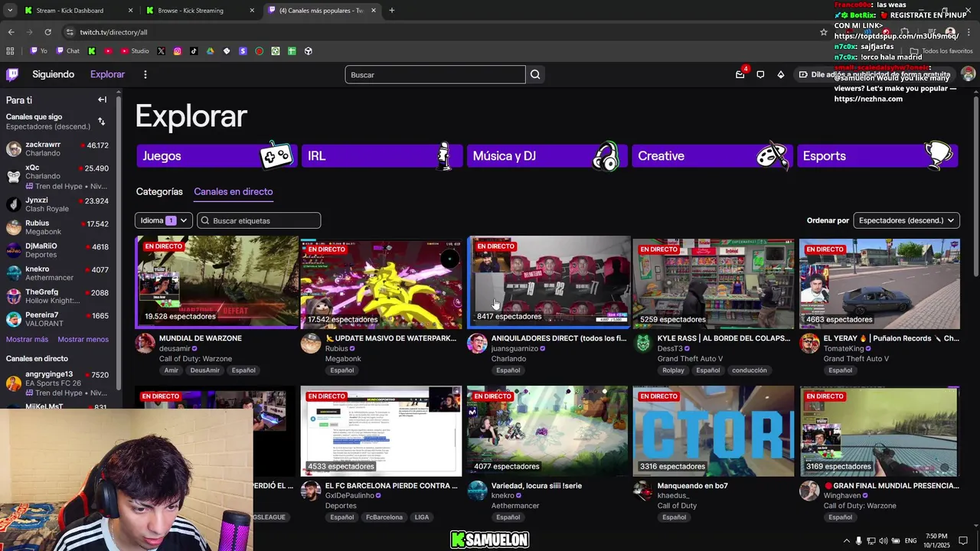This screenshot has height=551, width=980.
Task: Go back in browser history
Action: coord(11,32)
